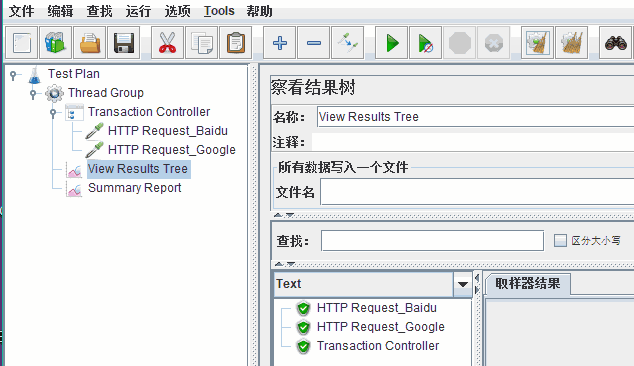This screenshot has height=366, width=634.
Task: Save the test plan with floppy icon
Action: [123, 43]
